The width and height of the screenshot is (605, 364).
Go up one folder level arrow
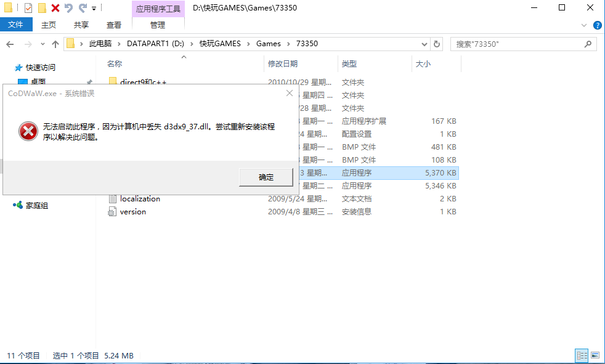click(x=55, y=44)
